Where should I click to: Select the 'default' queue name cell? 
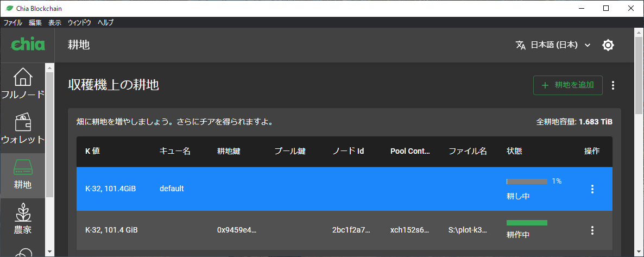(x=172, y=189)
